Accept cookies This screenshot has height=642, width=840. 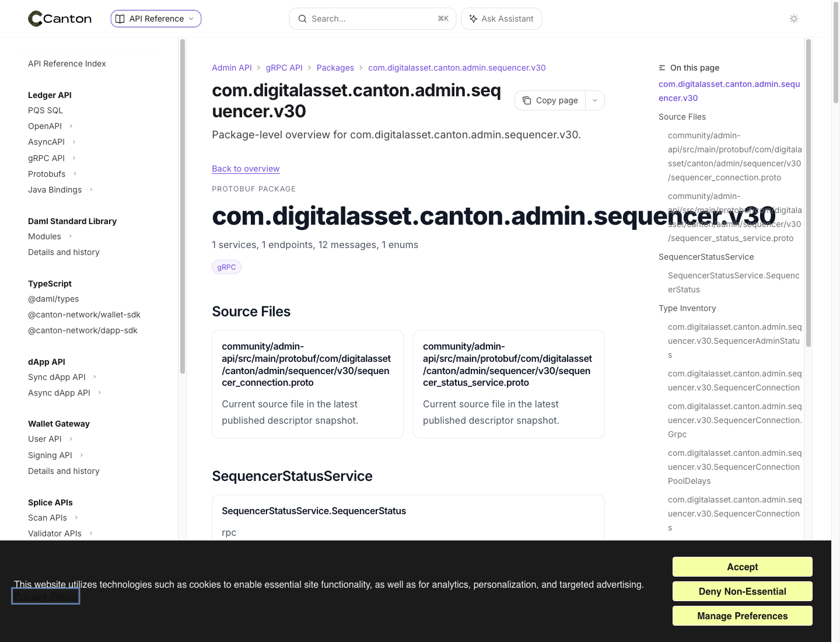742,567
